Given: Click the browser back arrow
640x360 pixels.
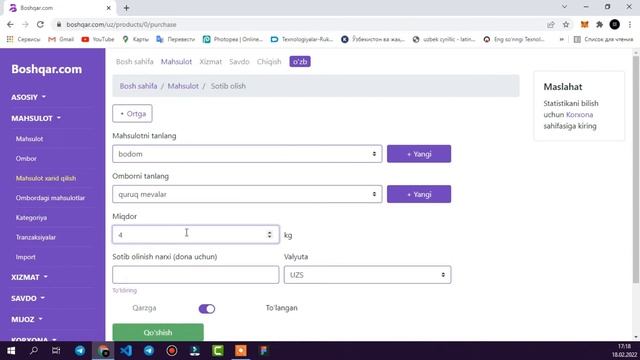Looking at the screenshot, I should pyautogui.click(x=10, y=24).
